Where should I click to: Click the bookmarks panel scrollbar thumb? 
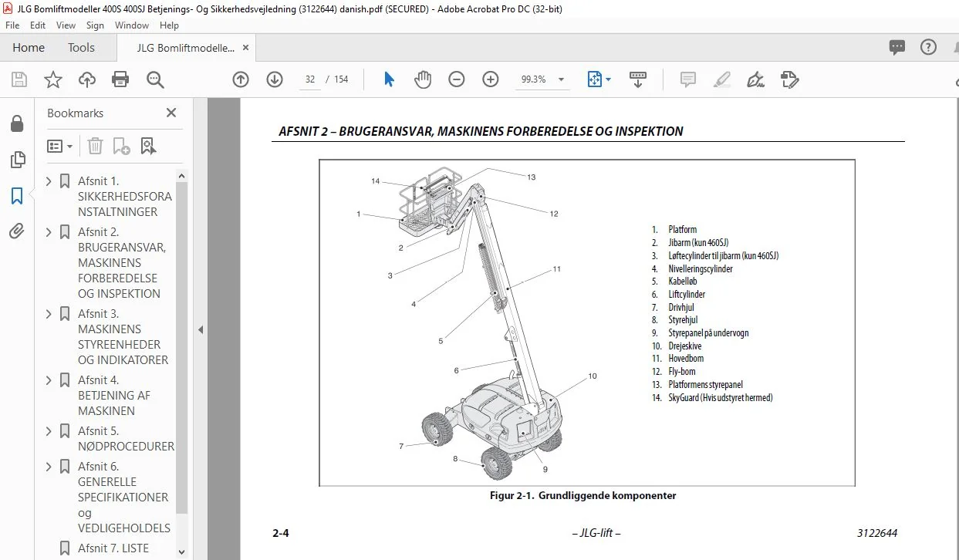click(x=182, y=349)
